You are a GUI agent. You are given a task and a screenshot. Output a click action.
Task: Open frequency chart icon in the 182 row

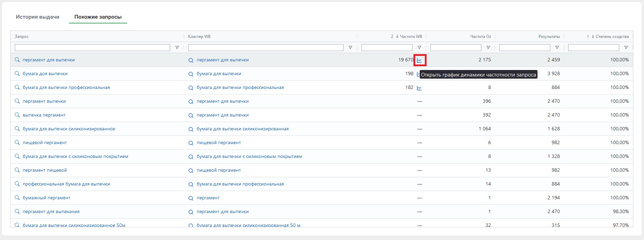[x=419, y=88]
